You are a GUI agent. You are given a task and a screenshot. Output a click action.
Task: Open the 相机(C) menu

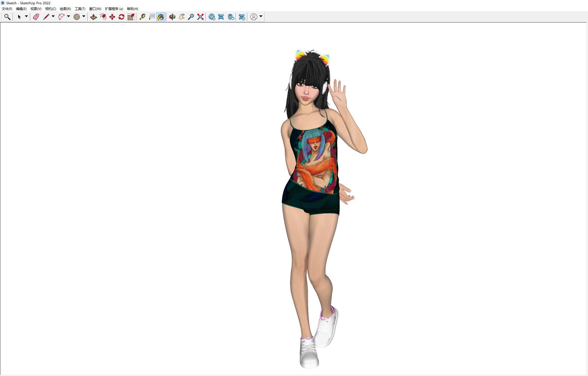click(51, 9)
